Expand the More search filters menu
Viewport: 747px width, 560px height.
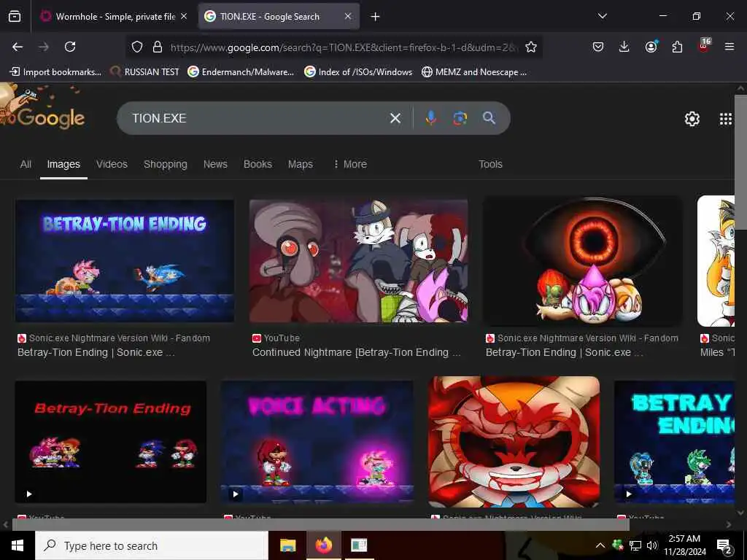pos(350,164)
